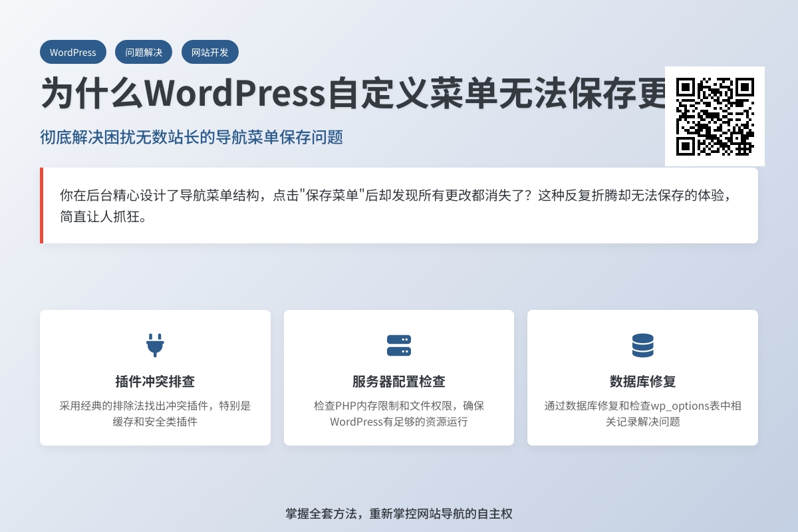Click the WordPress tag pill
Screen dimensions: 798x532
tap(72, 52)
